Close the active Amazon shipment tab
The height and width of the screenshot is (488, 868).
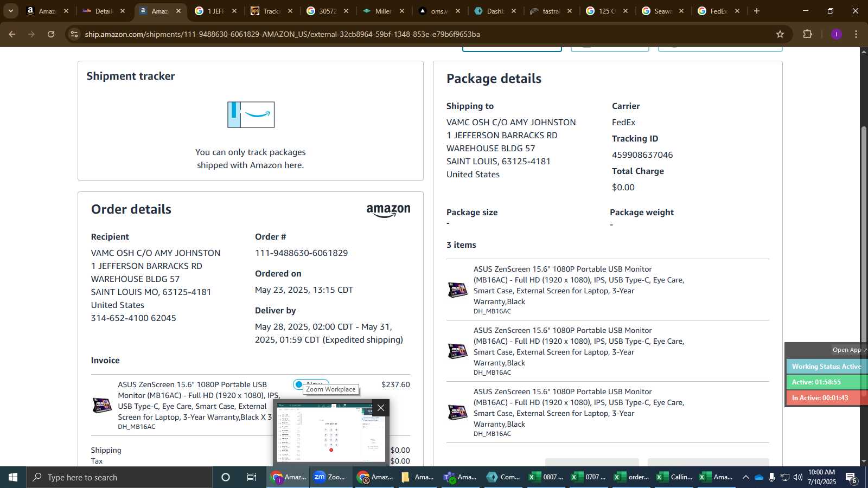(x=178, y=11)
